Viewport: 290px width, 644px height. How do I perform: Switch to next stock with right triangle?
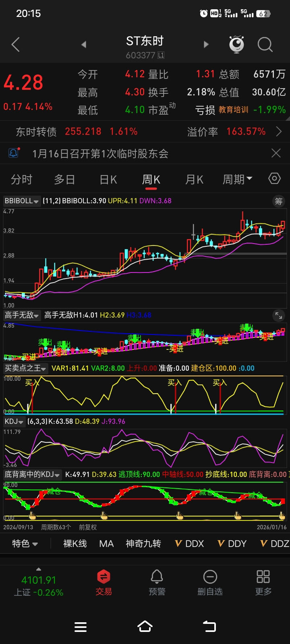click(206, 45)
